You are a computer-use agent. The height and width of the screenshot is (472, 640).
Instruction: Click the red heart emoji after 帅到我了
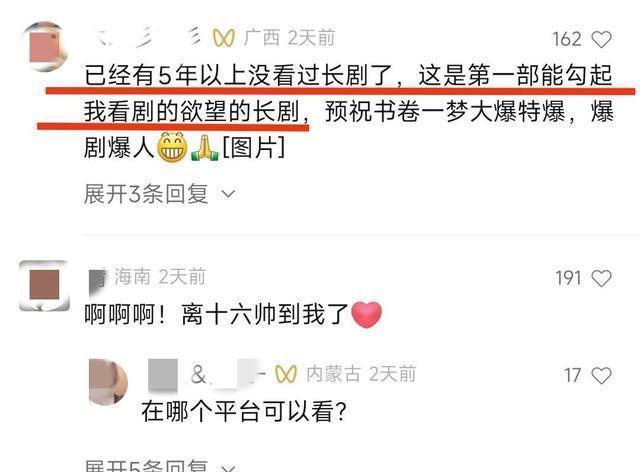coord(366,314)
